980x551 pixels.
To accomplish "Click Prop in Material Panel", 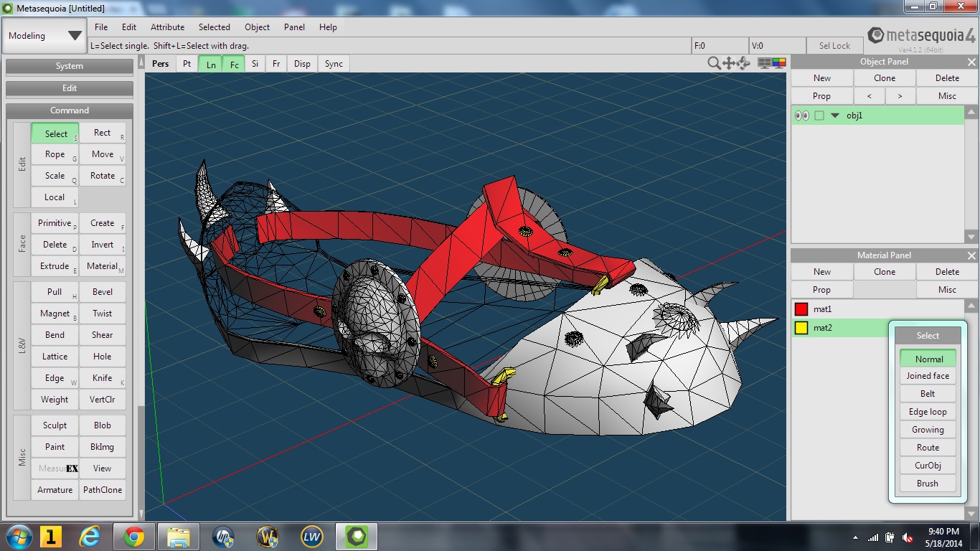I will click(x=822, y=290).
